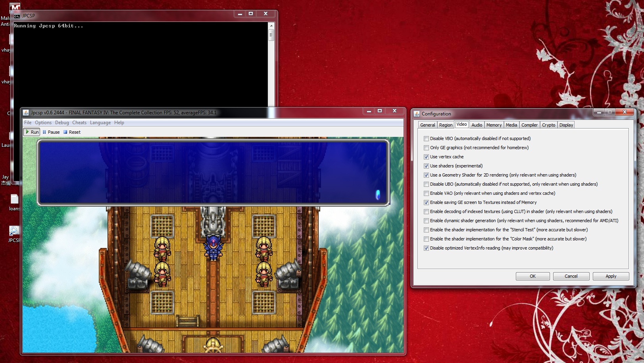The image size is (644, 363).
Task: Click the blinking dialog cursor in game
Action: (x=378, y=194)
